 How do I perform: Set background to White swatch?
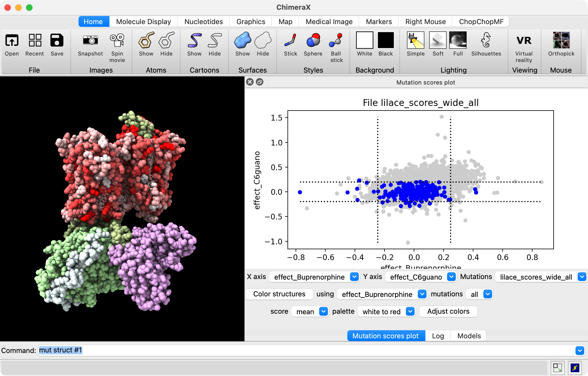point(364,41)
